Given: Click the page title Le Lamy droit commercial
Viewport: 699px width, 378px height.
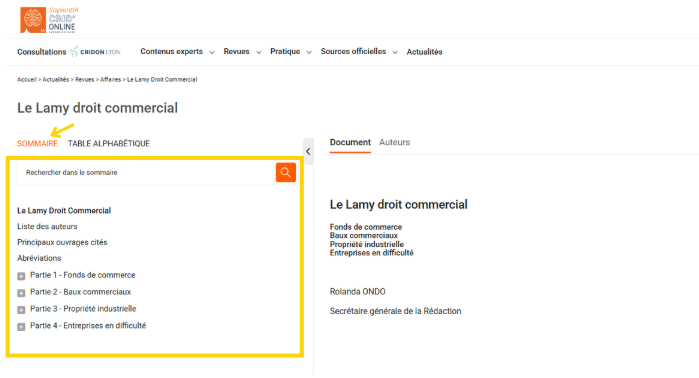Looking at the screenshot, I should [x=97, y=108].
